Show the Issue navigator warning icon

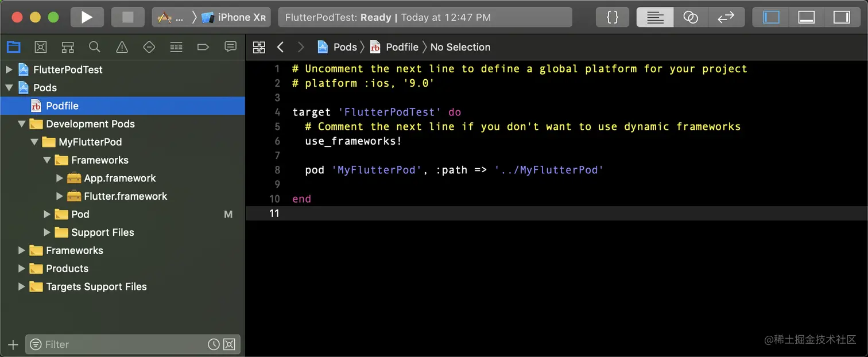click(122, 47)
